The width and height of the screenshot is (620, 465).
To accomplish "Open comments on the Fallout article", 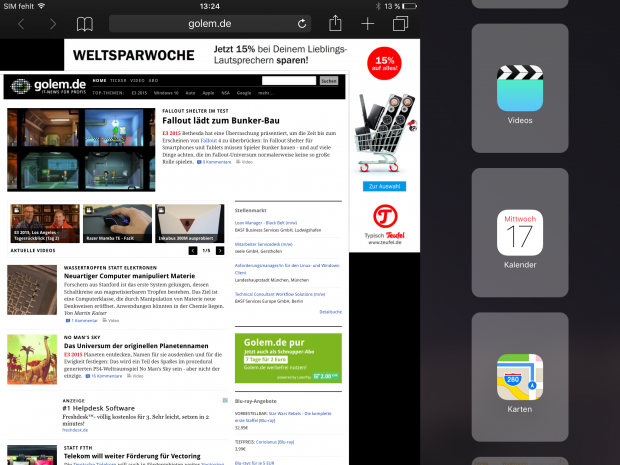I will click(214, 162).
